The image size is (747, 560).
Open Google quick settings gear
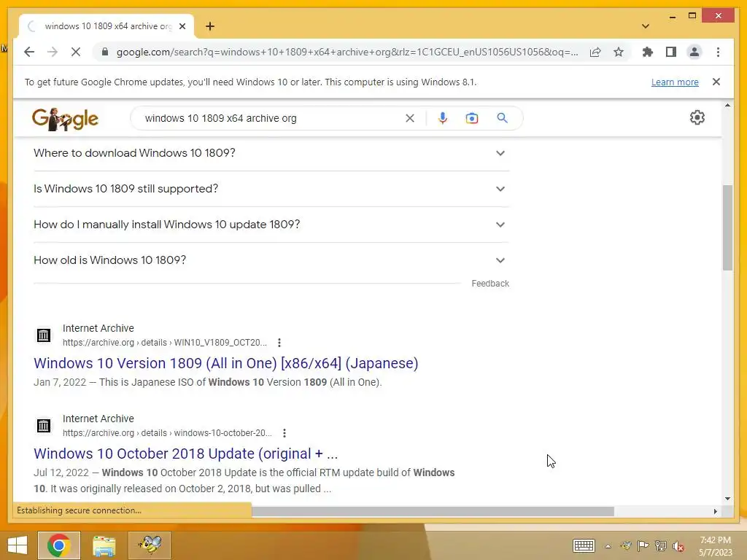click(x=697, y=117)
